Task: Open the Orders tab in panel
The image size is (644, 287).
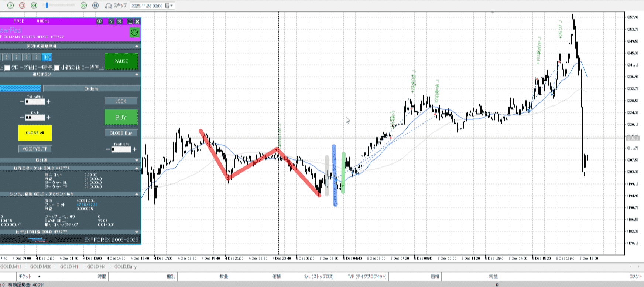Action: tap(91, 88)
